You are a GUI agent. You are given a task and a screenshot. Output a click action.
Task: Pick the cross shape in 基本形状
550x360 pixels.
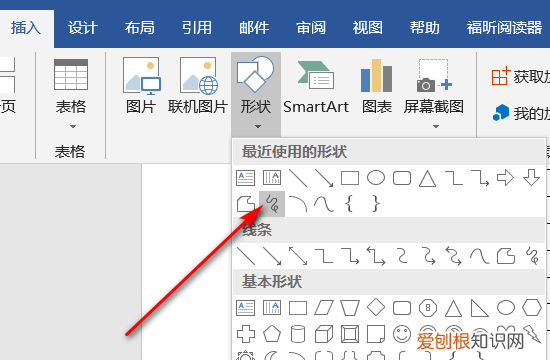pyautogui.click(x=246, y=334)
